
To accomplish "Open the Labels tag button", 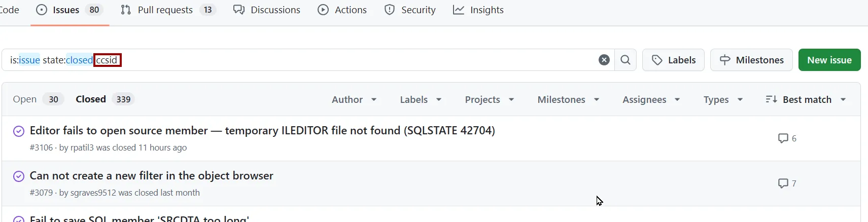I will coord(673,60).
